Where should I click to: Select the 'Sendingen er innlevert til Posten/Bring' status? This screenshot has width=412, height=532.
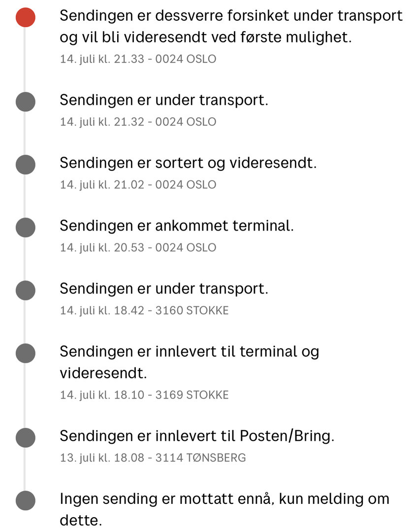point(197,436)
